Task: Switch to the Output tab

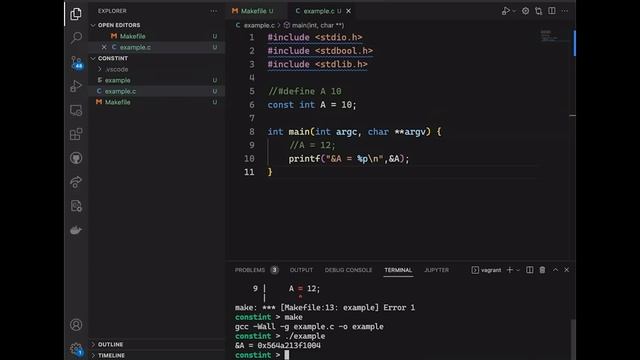Action: tap(301, 270)
